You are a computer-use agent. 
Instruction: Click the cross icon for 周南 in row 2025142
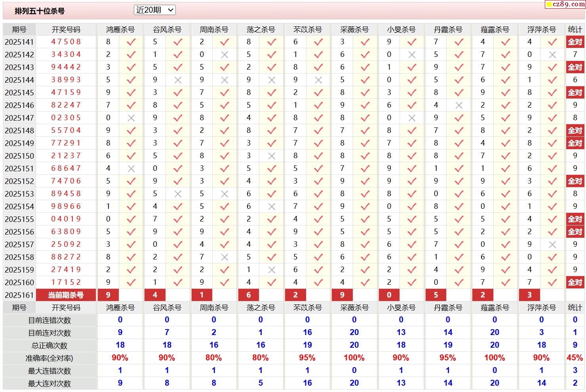click(225, 55)
